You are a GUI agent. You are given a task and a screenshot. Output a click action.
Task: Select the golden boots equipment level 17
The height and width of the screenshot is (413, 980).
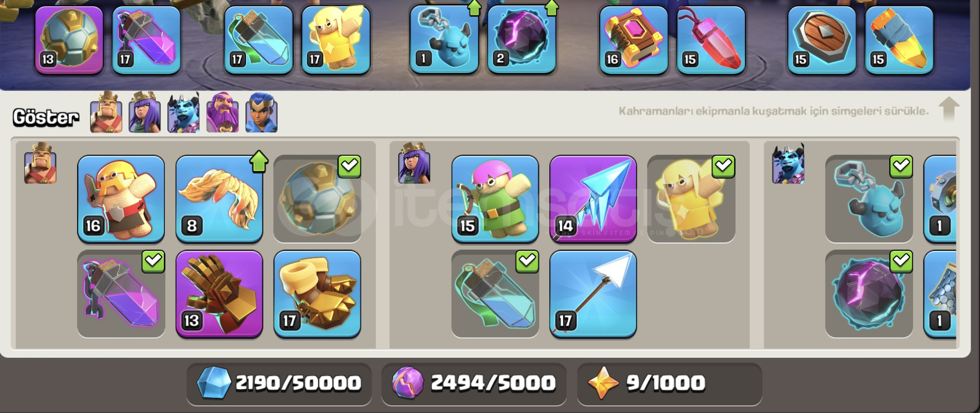(x=317, y=294)
